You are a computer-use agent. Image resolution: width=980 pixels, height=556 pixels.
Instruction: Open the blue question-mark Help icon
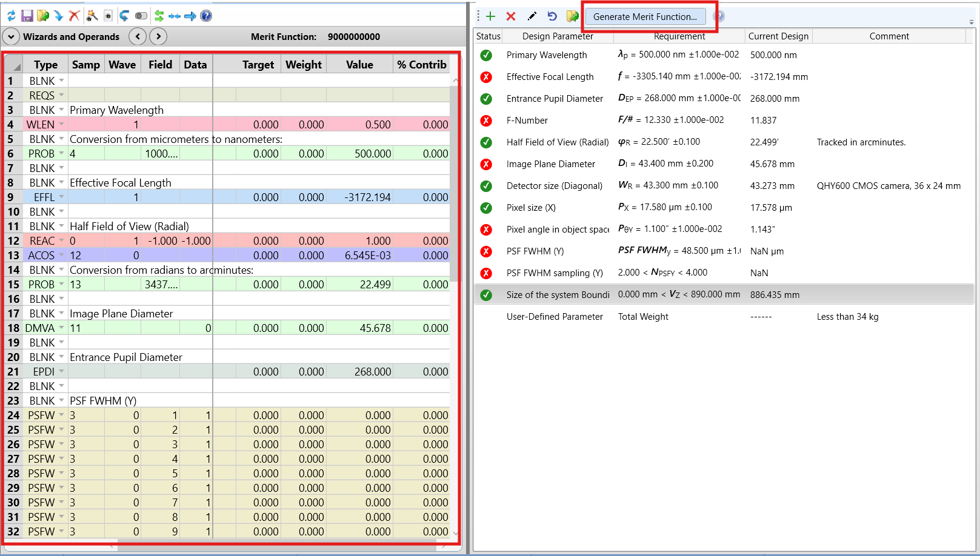pyautogui.click(x=206, y=16)
